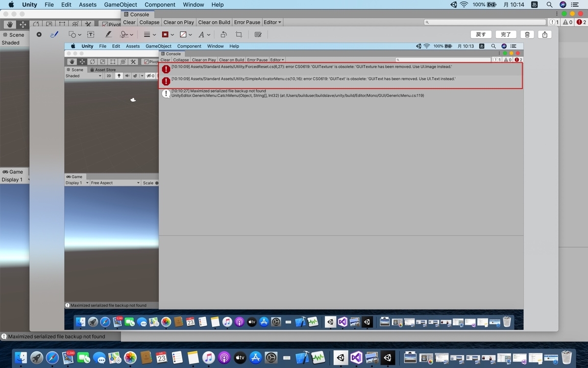
Task: Click the outer Unity status bar backup message
Action: click(53, 337)
